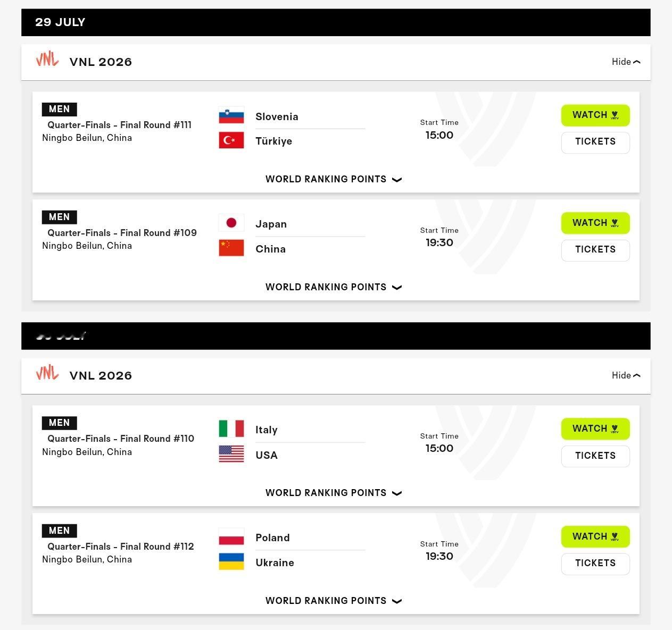Click the Ukraine flag icon

(x=231, y=561)
